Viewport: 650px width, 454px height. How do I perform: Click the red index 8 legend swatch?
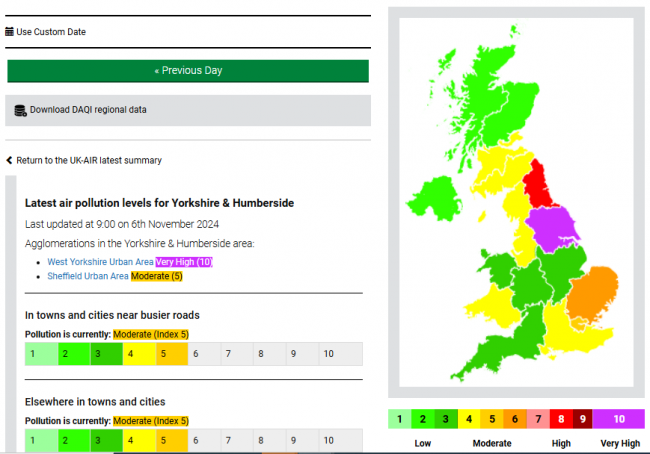tap(563, 419)
